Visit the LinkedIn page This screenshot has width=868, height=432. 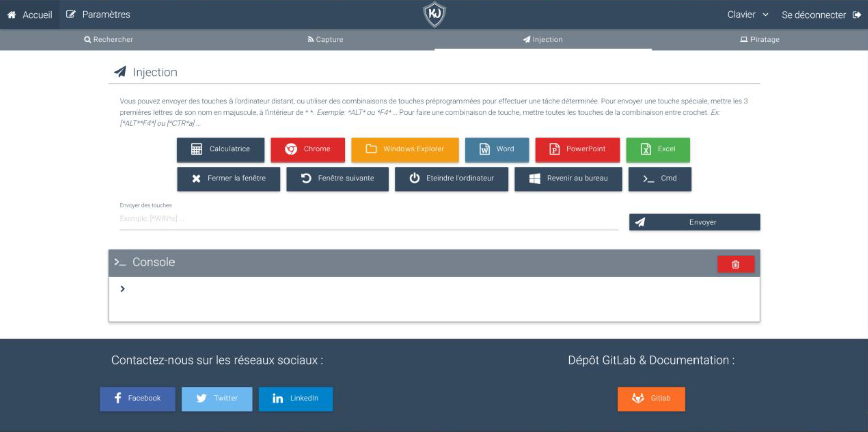click(296, 399)
